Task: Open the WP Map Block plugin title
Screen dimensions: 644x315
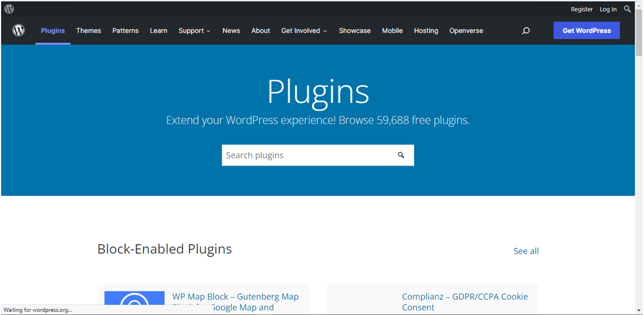Action: coord(235,302)
